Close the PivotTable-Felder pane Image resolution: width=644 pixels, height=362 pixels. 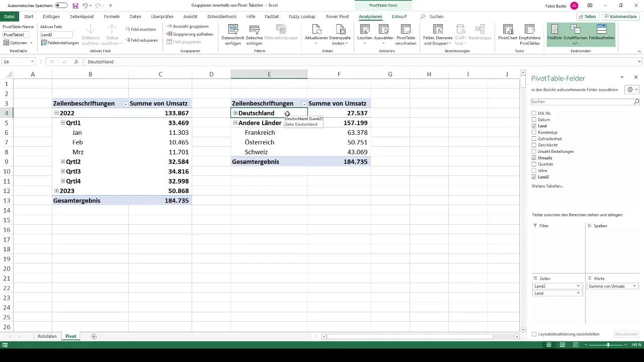coord(636,77)
